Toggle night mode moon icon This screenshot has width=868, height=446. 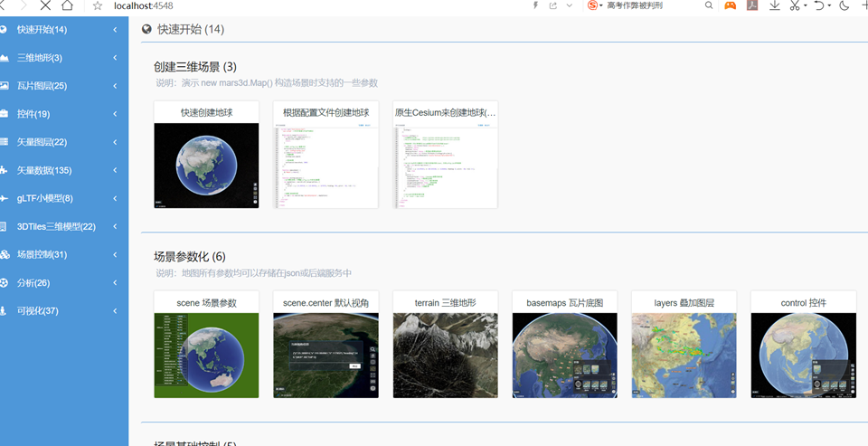pos(844,5)
